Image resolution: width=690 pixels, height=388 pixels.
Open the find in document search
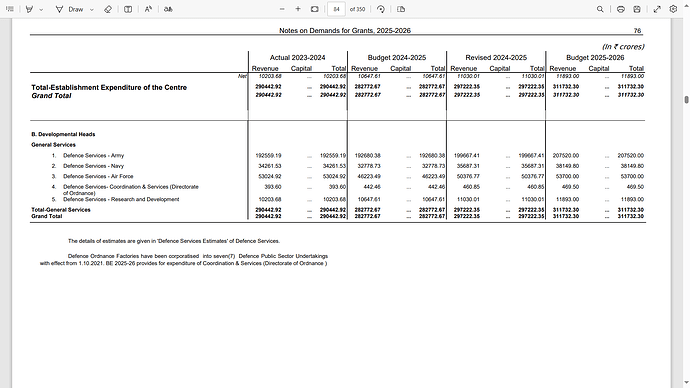click(600, 9)
